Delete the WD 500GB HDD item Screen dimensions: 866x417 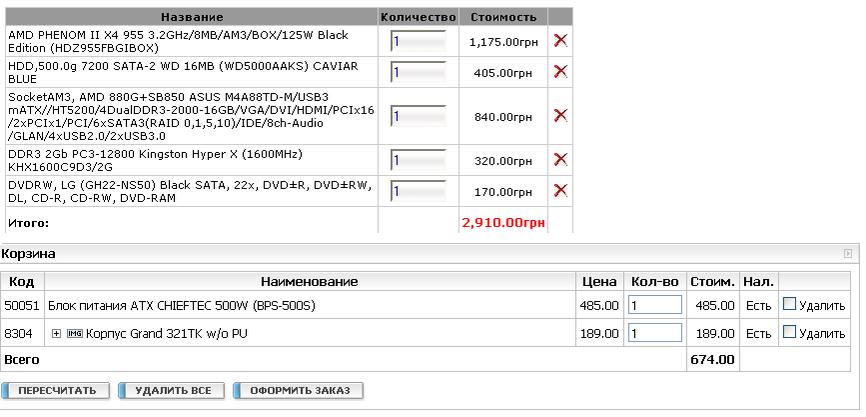point(560,71)
